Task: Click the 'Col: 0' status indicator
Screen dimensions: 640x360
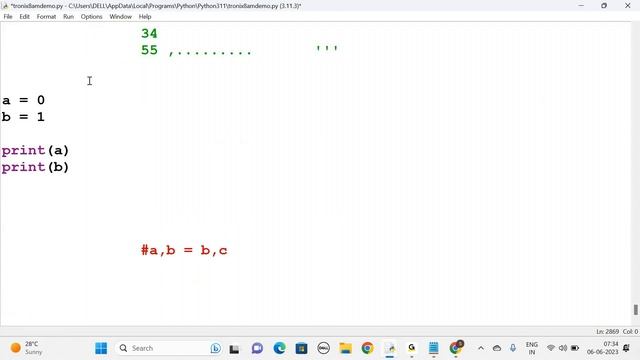Action: pyautogui.click(x=630, y=332)
